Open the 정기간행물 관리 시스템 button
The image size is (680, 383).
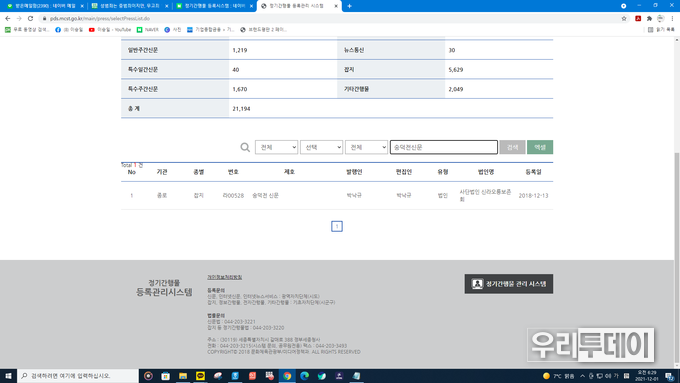pyautogui.click(x=509, y=284)
